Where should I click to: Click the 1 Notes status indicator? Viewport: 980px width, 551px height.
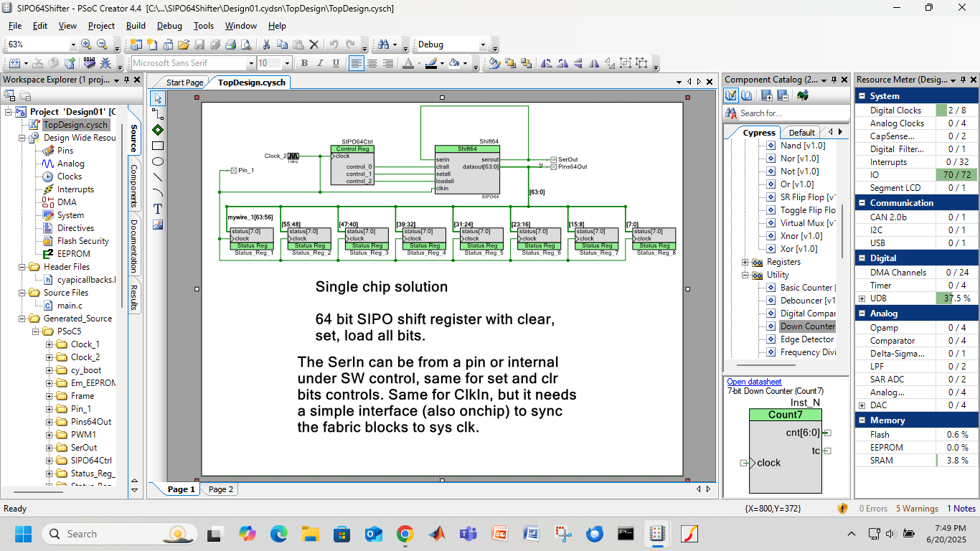point(961,509)
